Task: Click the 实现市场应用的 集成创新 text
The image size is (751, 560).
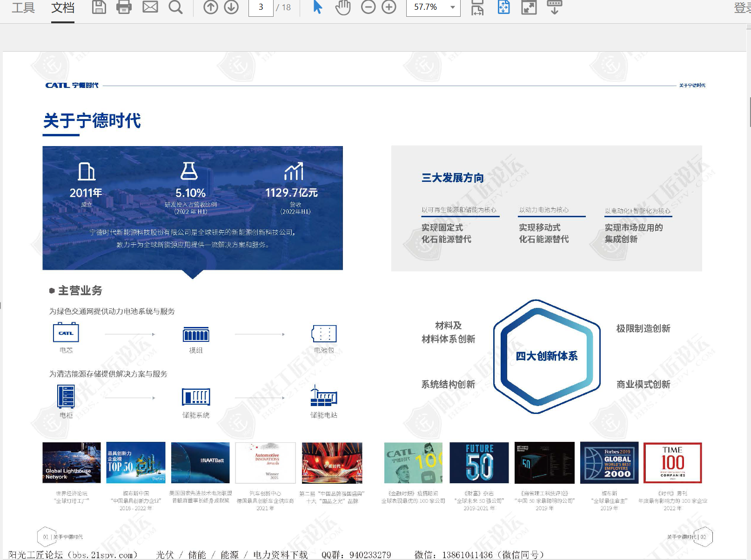Action: pos(634,233)
